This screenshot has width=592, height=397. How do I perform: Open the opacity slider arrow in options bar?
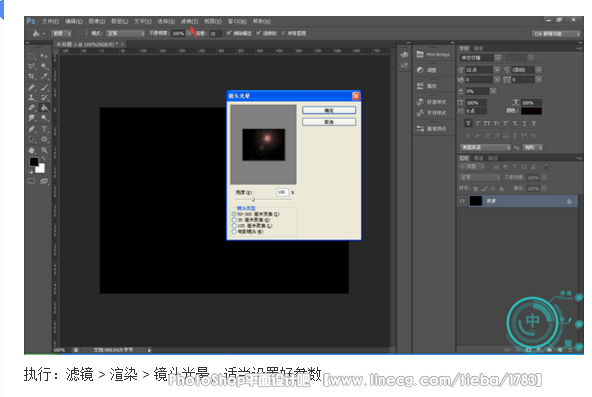(189, 33)
